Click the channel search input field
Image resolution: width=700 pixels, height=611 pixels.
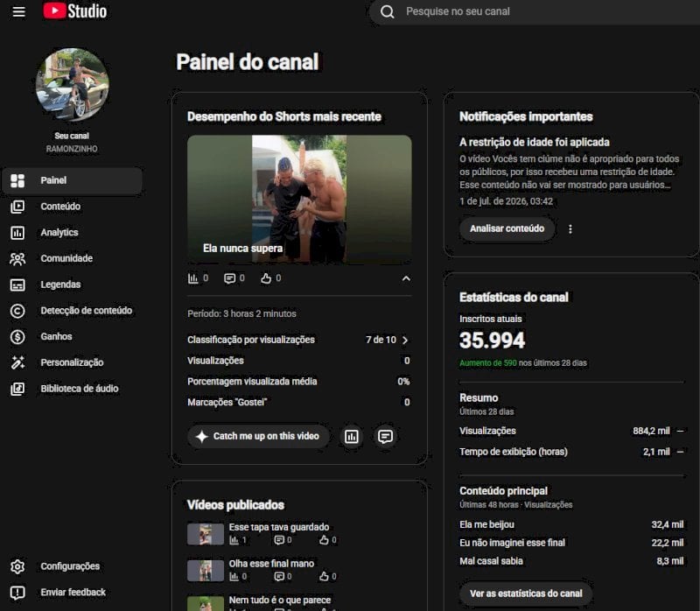(x=535, y=11)
